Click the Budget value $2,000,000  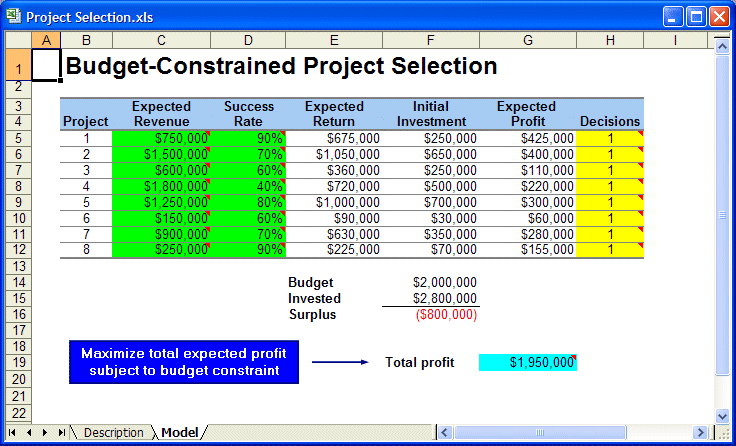(445, 282)
